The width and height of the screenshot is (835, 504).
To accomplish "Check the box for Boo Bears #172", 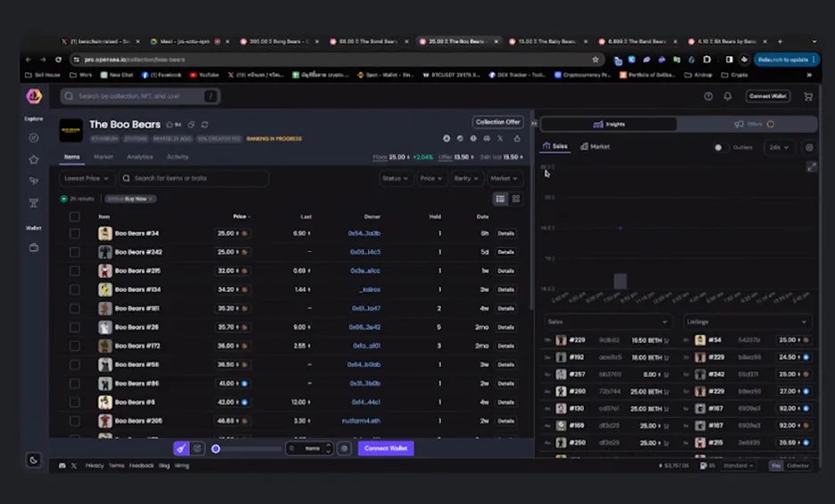I will coord(75,345).
